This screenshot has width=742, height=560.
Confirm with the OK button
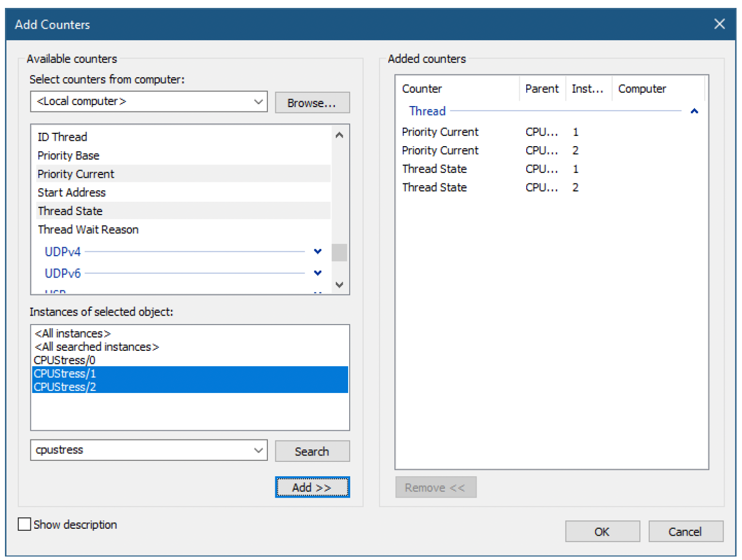click(602, 531)
